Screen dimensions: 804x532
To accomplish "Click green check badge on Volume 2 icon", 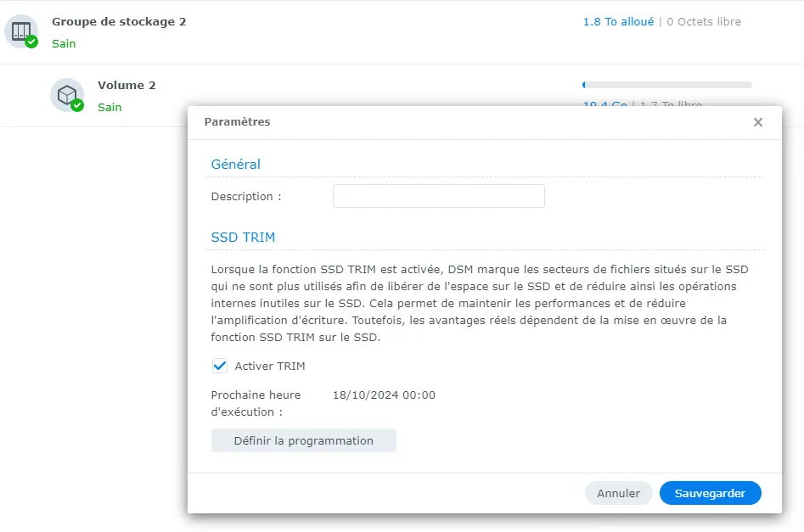I will coord(77,105).
